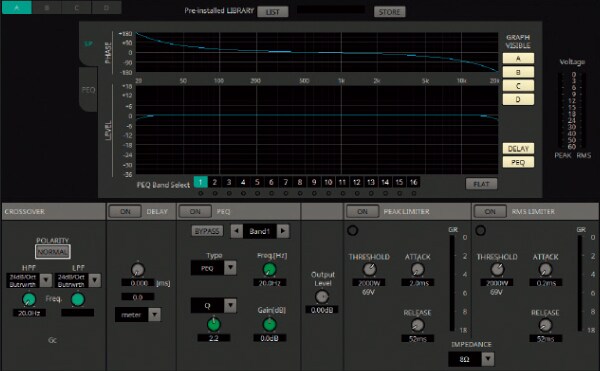Toggle graph visibility for channel A

(518, 59)
